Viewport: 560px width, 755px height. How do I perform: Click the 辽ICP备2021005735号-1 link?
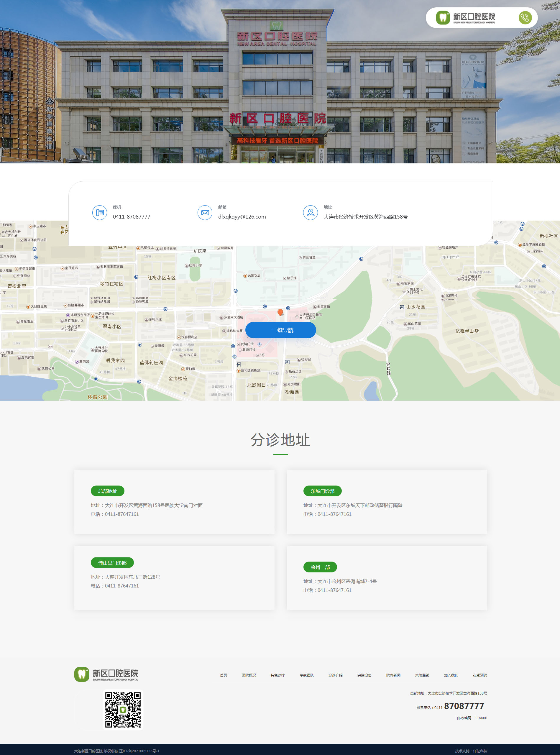139,751
